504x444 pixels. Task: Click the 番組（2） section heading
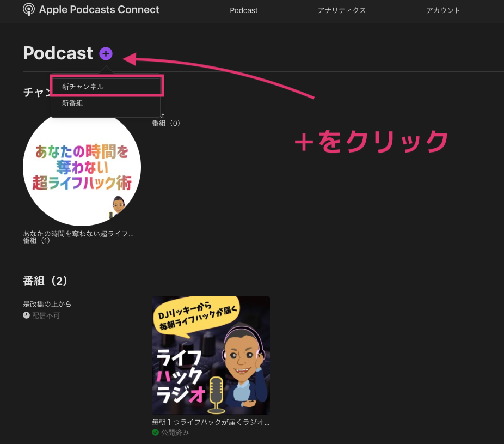(x=45, y=281)
